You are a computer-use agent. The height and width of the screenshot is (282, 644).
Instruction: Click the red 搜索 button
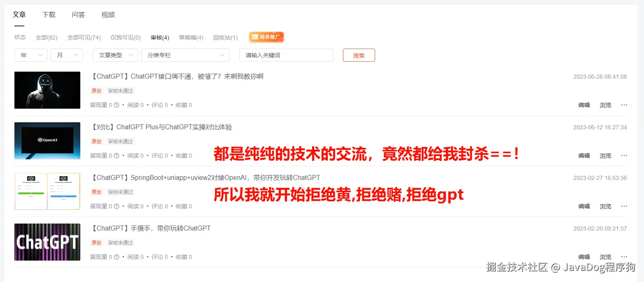tap(359, 55)
